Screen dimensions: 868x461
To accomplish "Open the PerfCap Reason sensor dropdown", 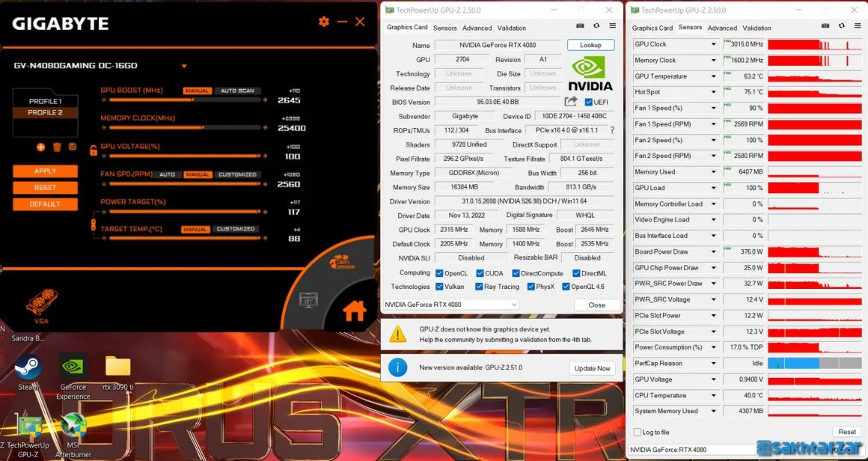I will click(x=714, y=364).
